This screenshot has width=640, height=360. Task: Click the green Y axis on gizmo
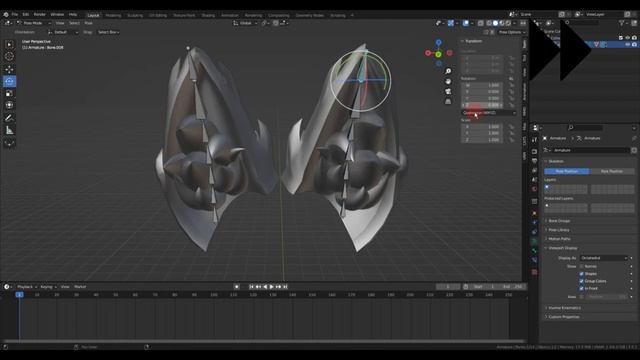tap(438, 54)
